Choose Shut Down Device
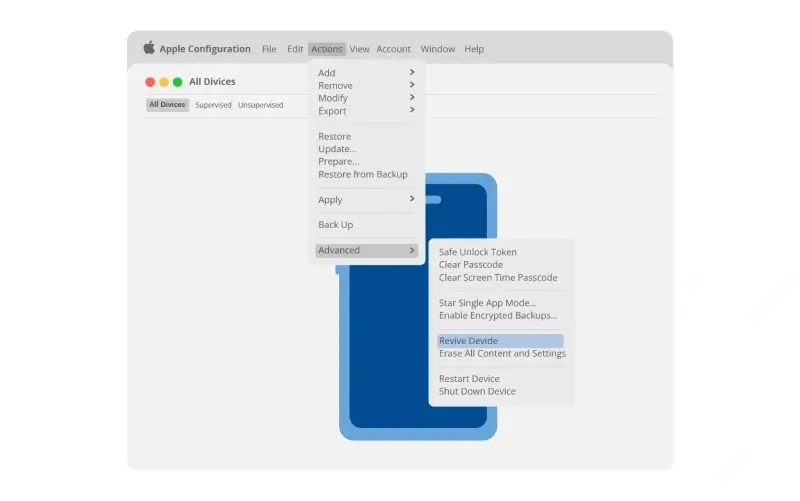800x501 pixels. [477, 391]
